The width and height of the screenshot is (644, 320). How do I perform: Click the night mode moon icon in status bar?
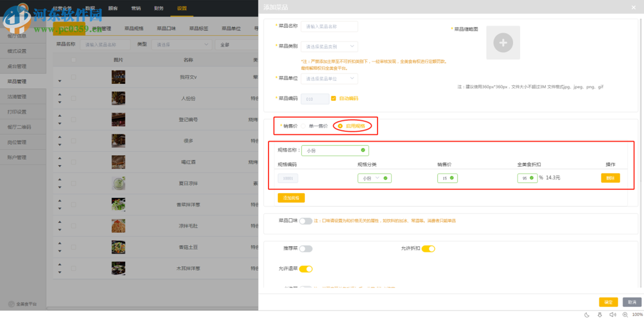click(587, 315)
